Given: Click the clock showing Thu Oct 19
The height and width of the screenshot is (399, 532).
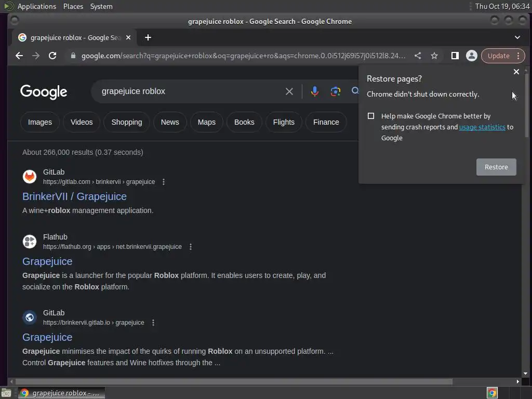Looking at the screenshot, I should (502, 6).
